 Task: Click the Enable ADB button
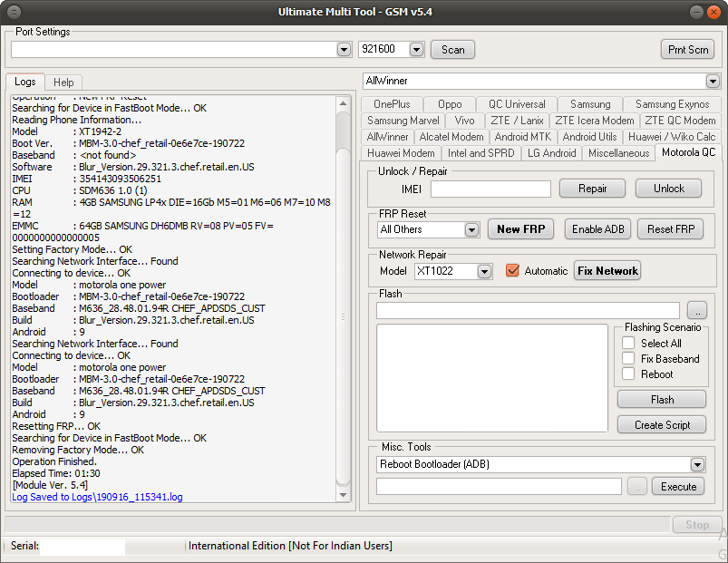point(597,229)
